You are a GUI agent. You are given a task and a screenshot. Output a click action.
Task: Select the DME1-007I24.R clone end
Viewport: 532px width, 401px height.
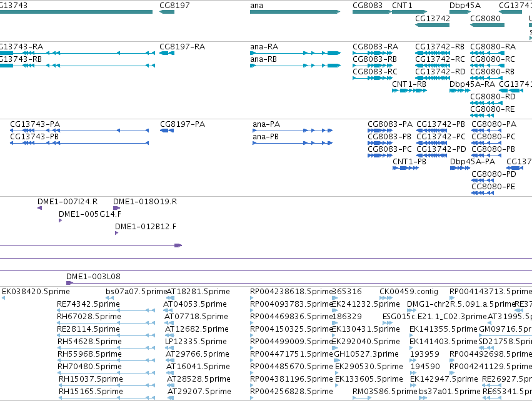point(39,208)
